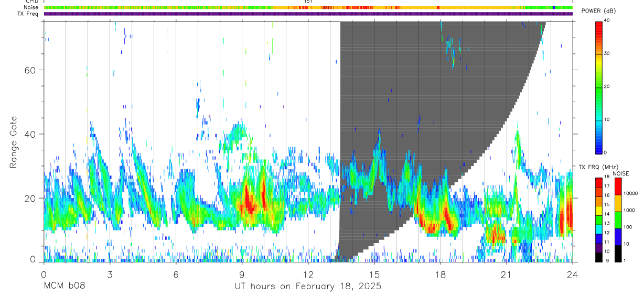Screen dimensions: 644x297
Task: Select the black 1-10 noise swatch
Action: [x=619, y=254]
